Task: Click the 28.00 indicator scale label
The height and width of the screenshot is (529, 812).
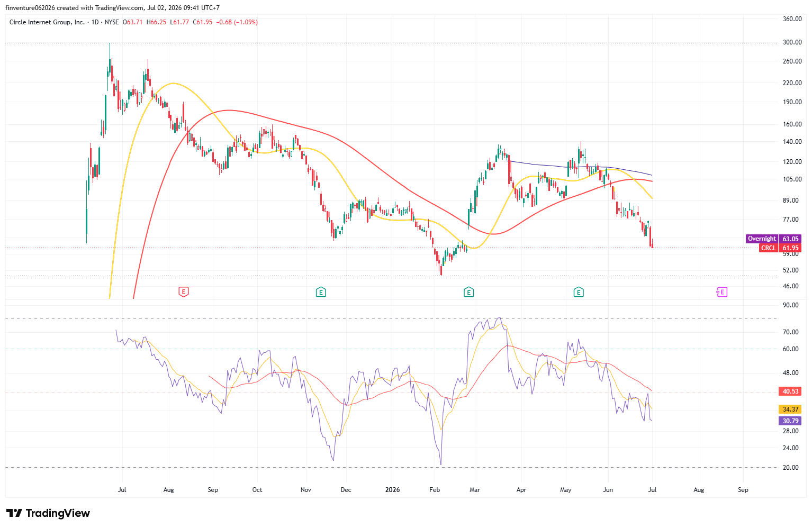Action: (x=791, y=431)
